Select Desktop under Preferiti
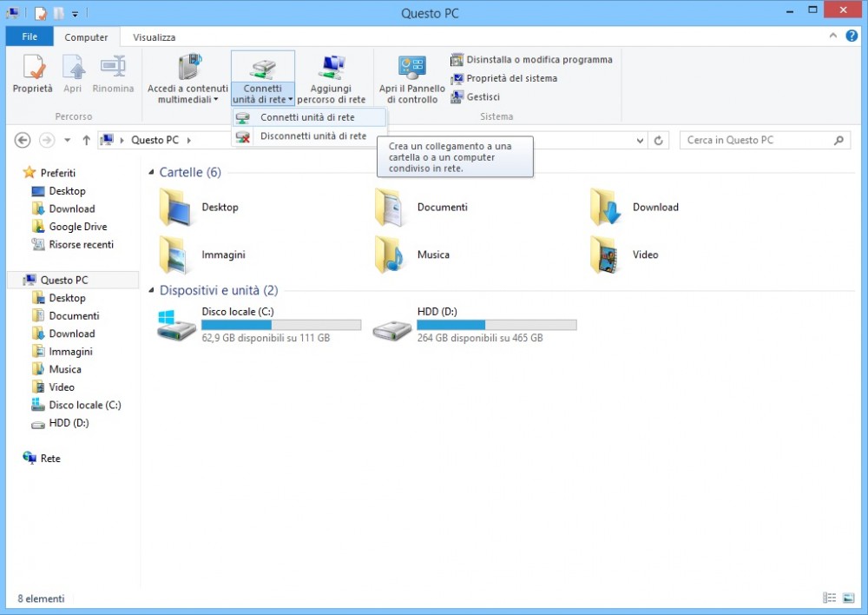Viewport: 868px width, 615px height. click(x=59, y=191)
